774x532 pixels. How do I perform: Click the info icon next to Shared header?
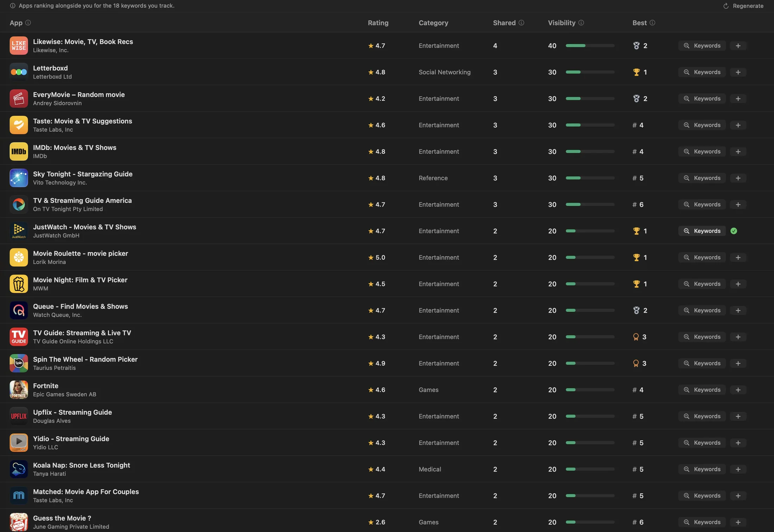521,23
